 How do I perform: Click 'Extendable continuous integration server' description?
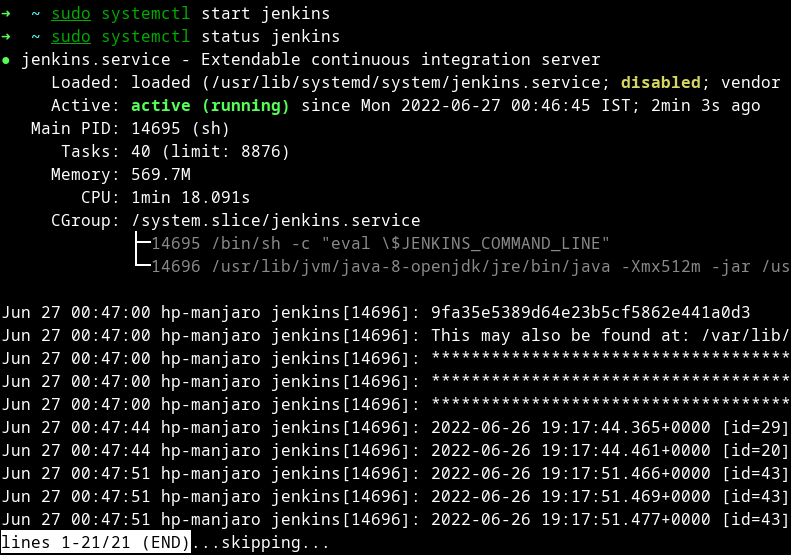(401, 60)
